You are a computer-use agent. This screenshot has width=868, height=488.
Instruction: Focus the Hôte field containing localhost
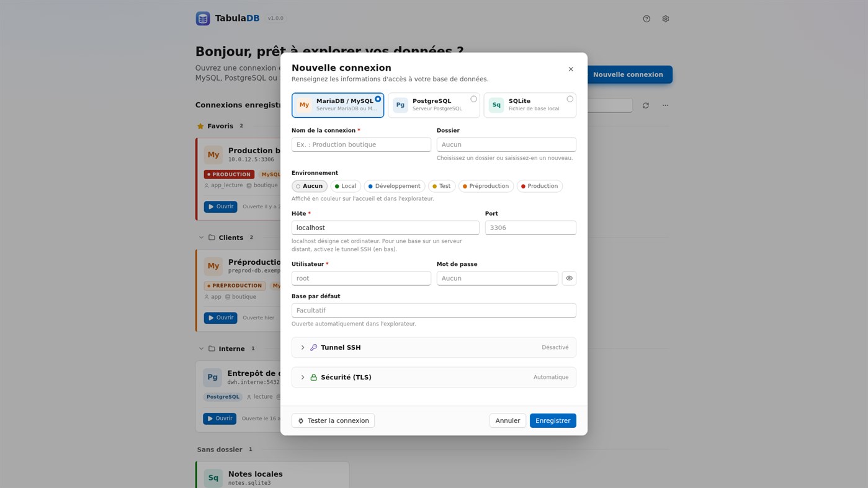click(x=385, y=228)
